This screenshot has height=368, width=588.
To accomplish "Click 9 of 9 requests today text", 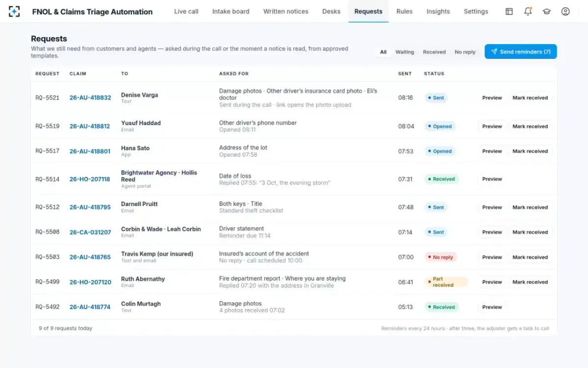I will [66, 328].
